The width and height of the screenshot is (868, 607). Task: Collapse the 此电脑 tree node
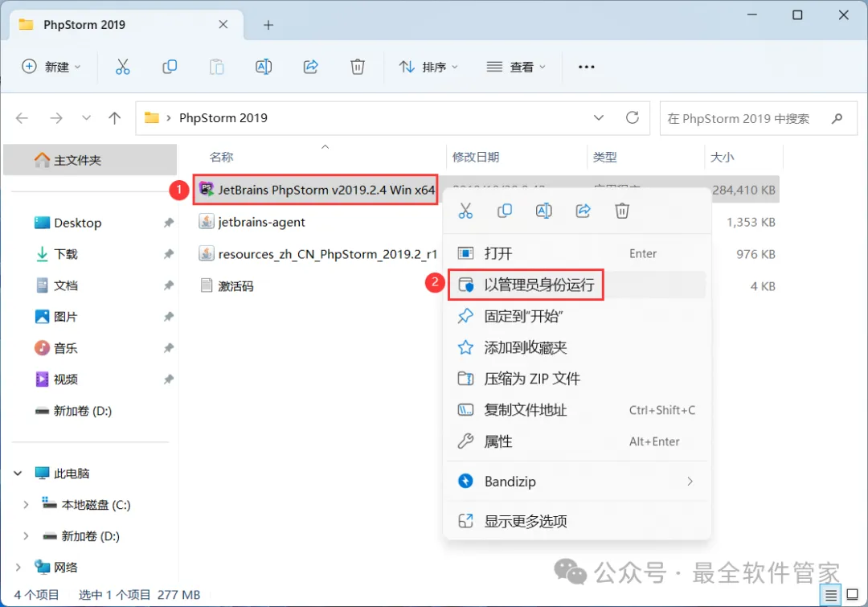(x=18, y=473)
